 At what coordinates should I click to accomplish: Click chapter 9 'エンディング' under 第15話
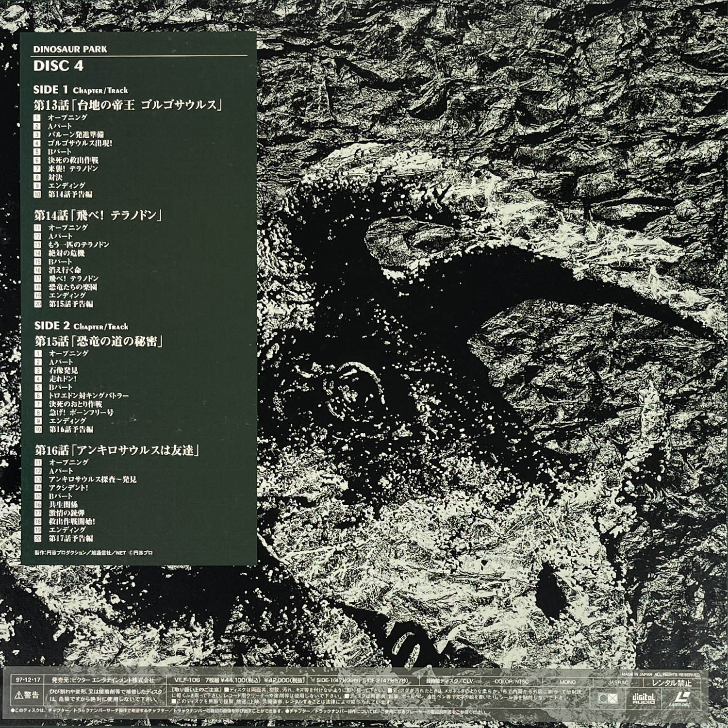click(x=67, y=421)
